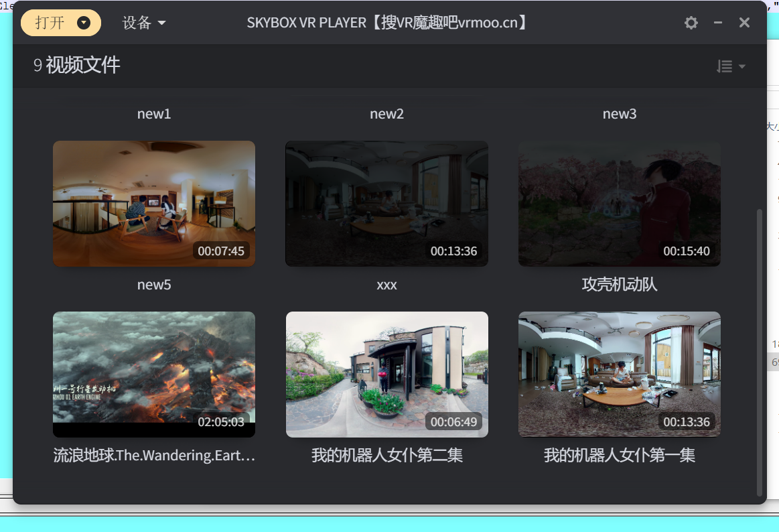Play the new2 video thumbnail

pos(386,203)
